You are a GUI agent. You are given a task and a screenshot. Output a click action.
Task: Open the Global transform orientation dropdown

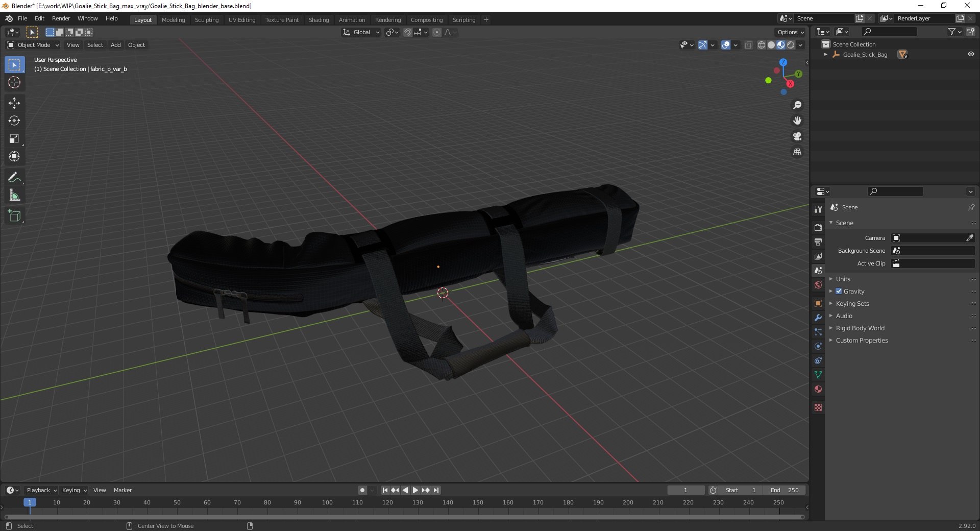[x=361, y=32]
